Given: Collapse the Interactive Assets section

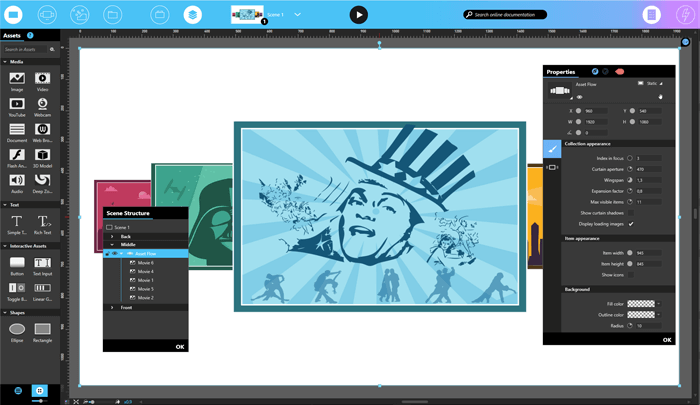Looking at the screenshot, I should 5,246.
